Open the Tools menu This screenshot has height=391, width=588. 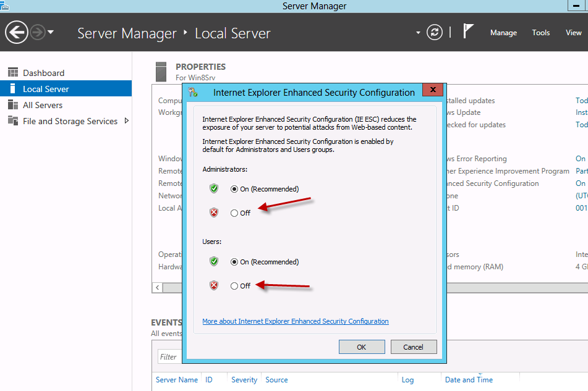[x=540, y=33]
